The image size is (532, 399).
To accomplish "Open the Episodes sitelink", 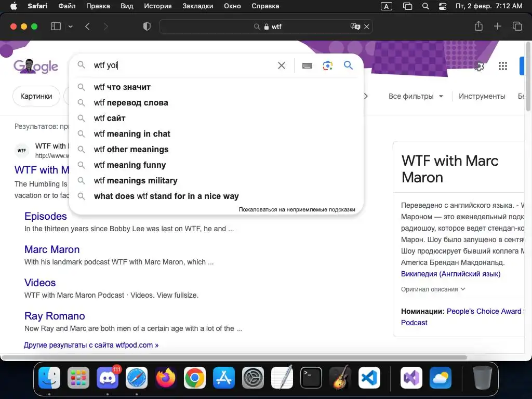I will tap(46, 216).
